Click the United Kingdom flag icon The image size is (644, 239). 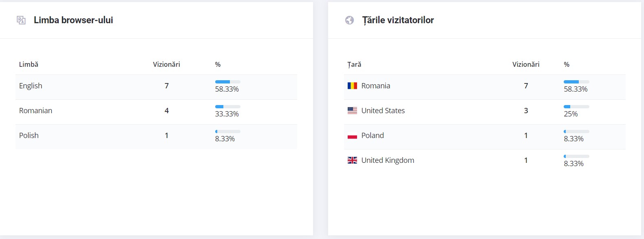[352, 160]
